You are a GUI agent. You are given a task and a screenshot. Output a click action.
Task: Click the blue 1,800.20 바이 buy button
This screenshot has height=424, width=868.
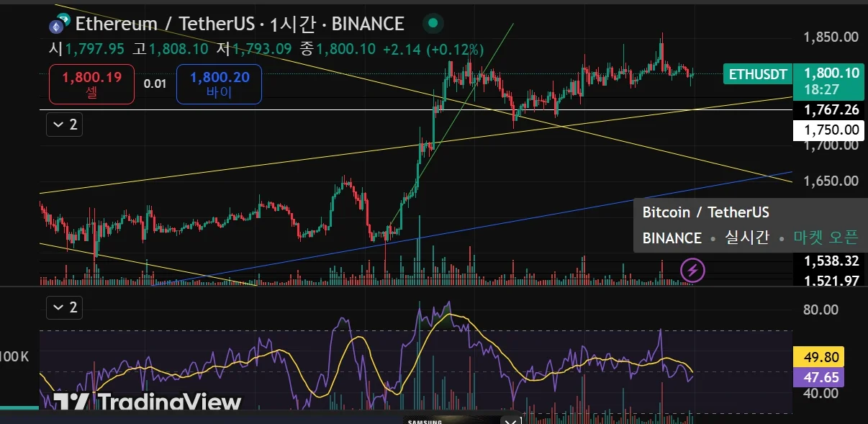pos(219,84)
